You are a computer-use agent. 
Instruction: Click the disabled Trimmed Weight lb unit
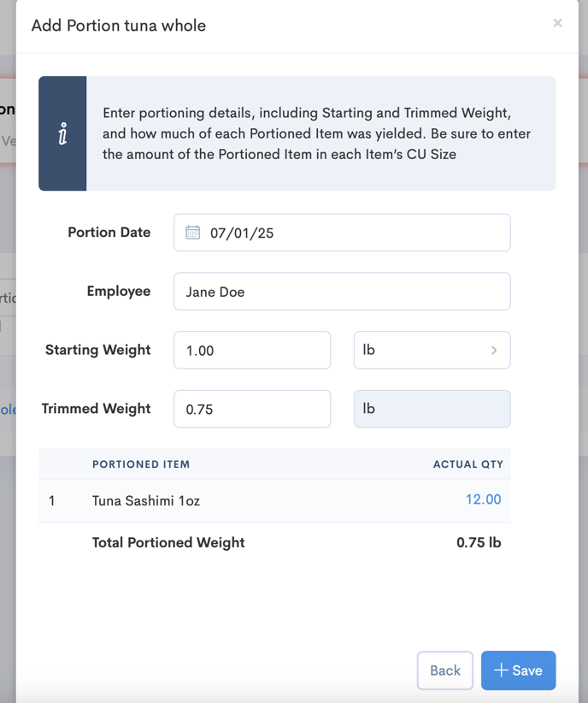432,409
